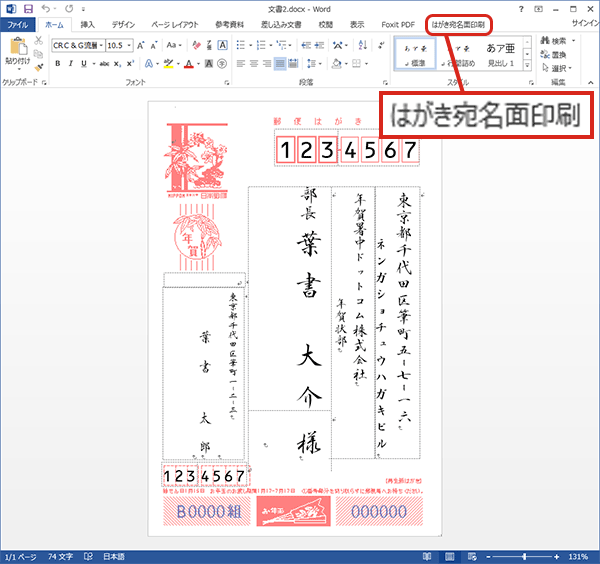Viewport: 600px width, 564px height.
Task: Click the Shrink Font icon
Action: pyautogui.click(x=154, y=46)
